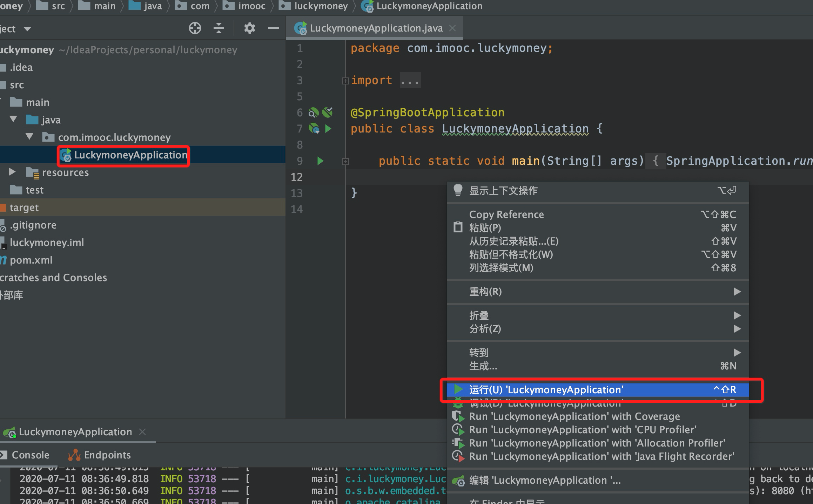
Task: Click Spring class gutter icon on line 7
Action: point(314,129)
